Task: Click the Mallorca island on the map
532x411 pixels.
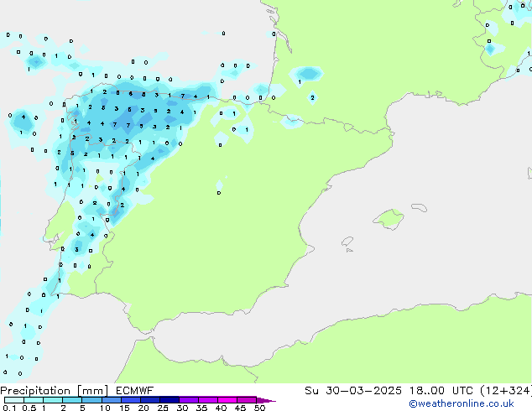Action: coord(389,219)
